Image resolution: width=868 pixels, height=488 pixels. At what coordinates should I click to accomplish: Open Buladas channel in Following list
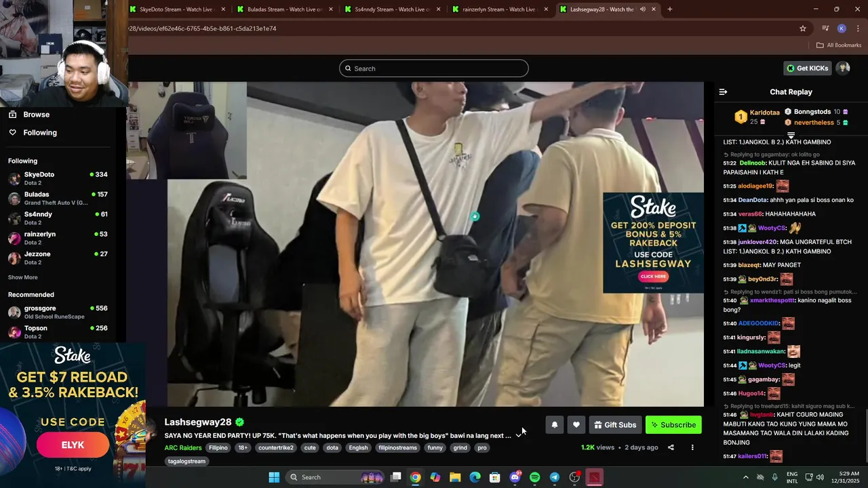58,199
